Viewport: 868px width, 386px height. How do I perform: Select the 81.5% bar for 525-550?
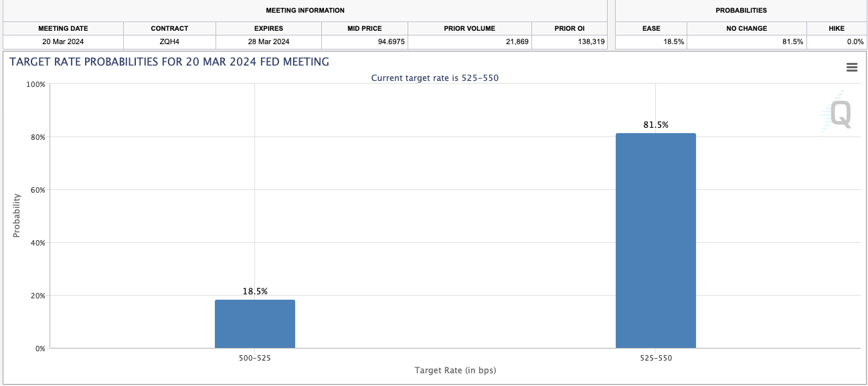point(656,241)
